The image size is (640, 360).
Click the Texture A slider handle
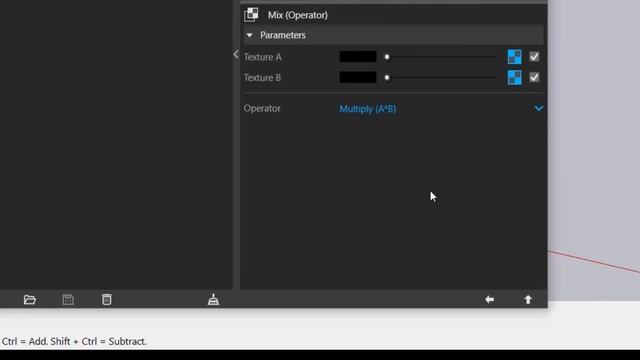point(387,57)
